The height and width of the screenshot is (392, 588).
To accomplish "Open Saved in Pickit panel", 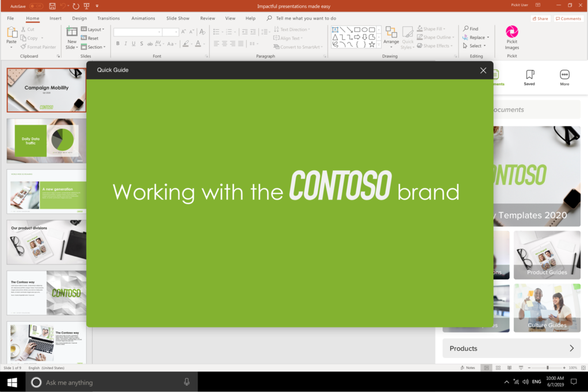I will click(529, 78).
